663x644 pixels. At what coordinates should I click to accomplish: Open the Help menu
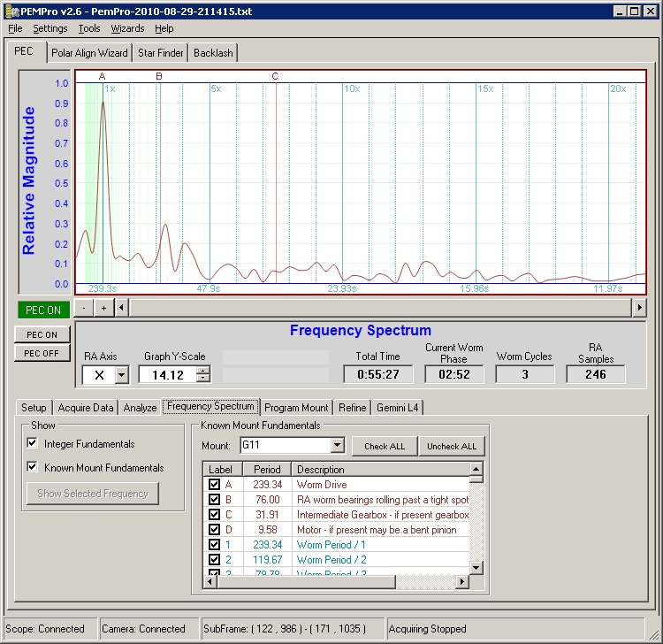tap(164, 28)
